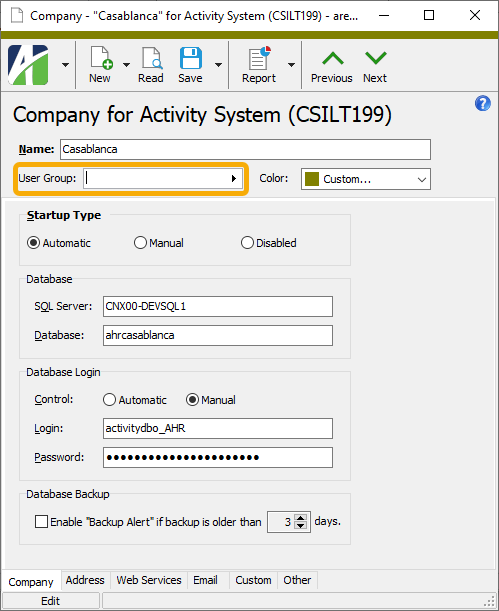Open the Color dropdown showing Custom
The width and height of the screenshot is (499, 611).
[366, 179]
